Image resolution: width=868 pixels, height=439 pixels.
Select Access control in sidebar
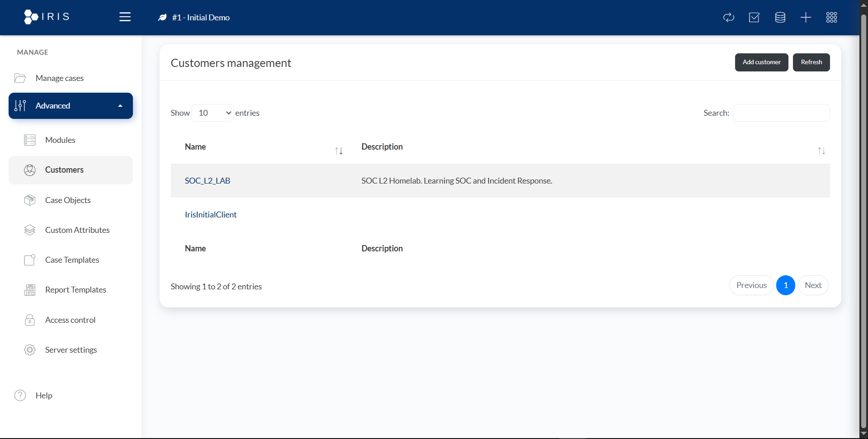pos(70,320)
